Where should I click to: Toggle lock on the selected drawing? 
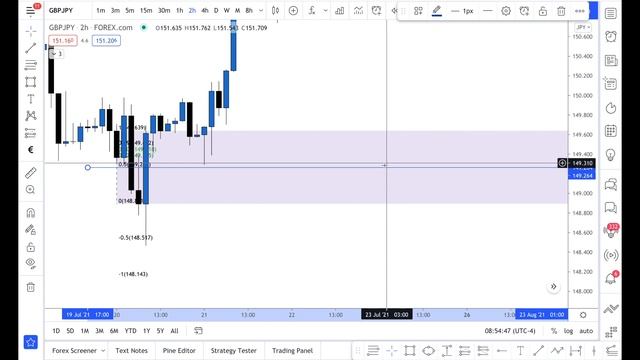[x=542, y=11]
